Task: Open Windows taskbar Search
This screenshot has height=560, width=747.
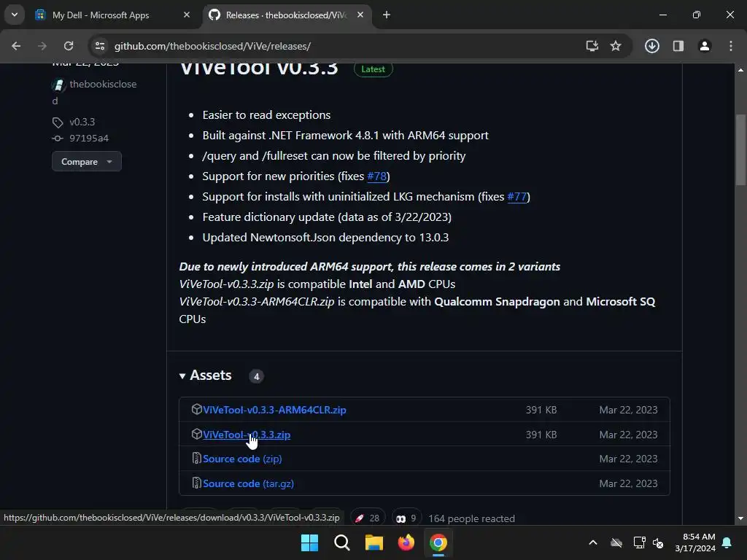Action: (x=341, y=542)
